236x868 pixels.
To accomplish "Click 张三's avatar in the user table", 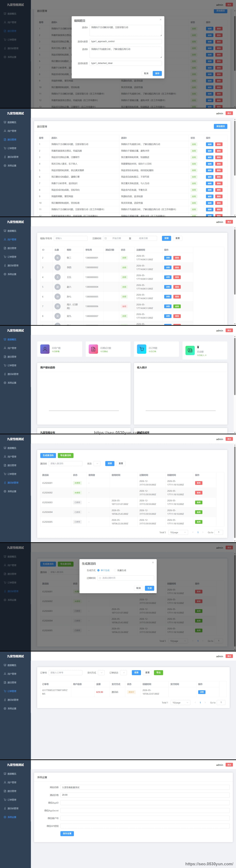I will [x=58, y=258].
